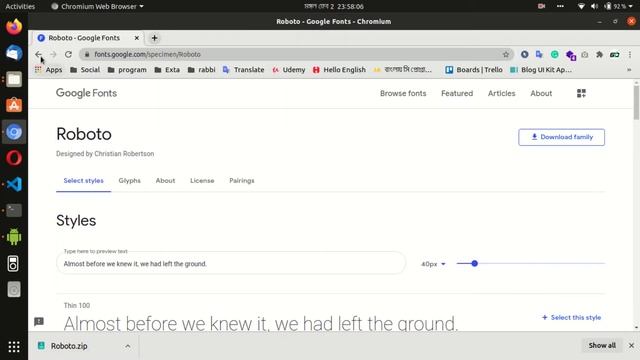The width and height of the screenshot is (640, 360).
Task: Select the Thin 100 style
Action: (x=571, y=318)
